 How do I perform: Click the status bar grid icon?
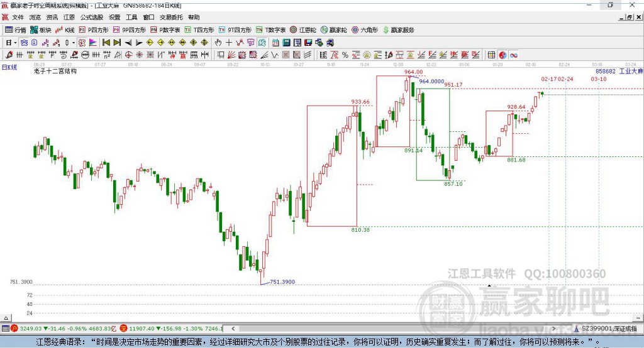click(5, 329)
